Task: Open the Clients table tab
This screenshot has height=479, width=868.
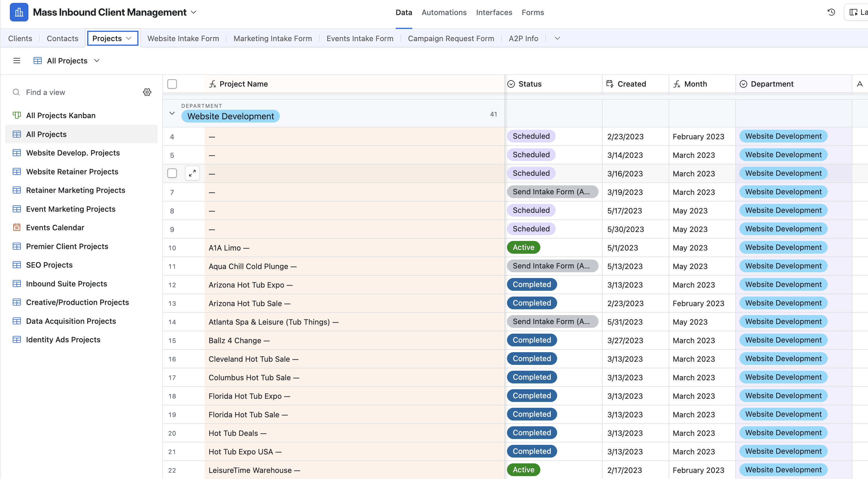Action: pos(20,39)
